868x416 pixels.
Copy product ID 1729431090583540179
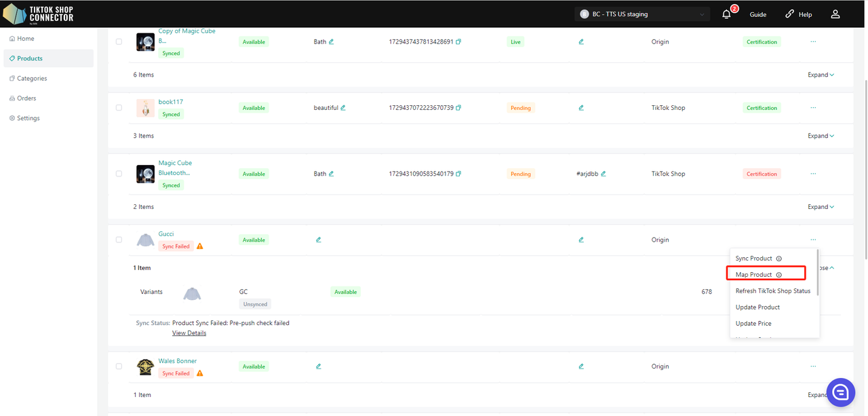coord(458,174)
